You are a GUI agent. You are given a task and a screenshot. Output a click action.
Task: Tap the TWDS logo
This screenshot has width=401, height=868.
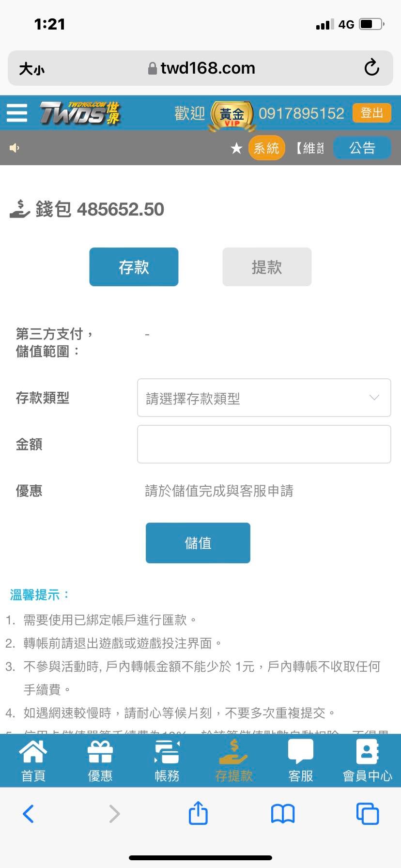[x=80, y=113]
